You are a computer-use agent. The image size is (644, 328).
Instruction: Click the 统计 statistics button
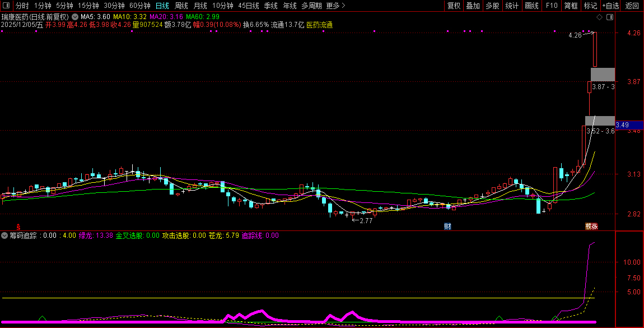(512, 6)
